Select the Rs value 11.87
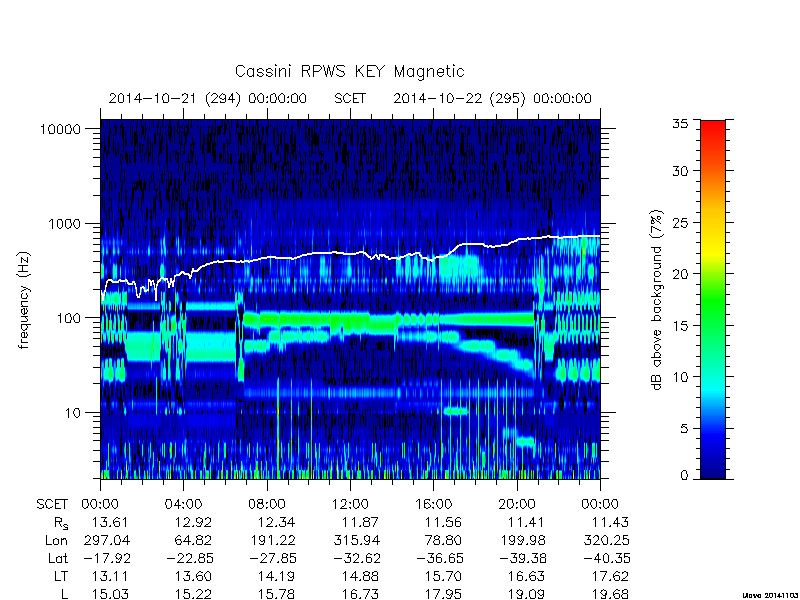 360,522
